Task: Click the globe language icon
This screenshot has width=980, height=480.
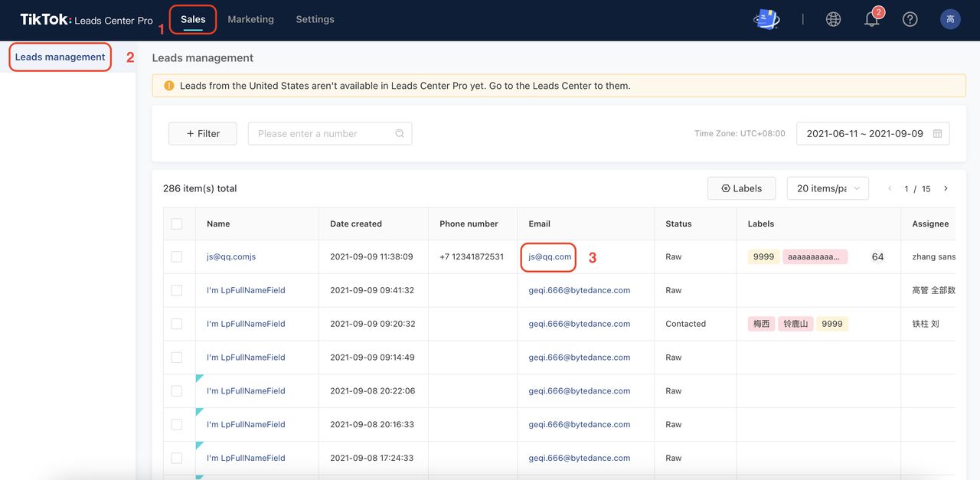Action: (x=833, y=18)
